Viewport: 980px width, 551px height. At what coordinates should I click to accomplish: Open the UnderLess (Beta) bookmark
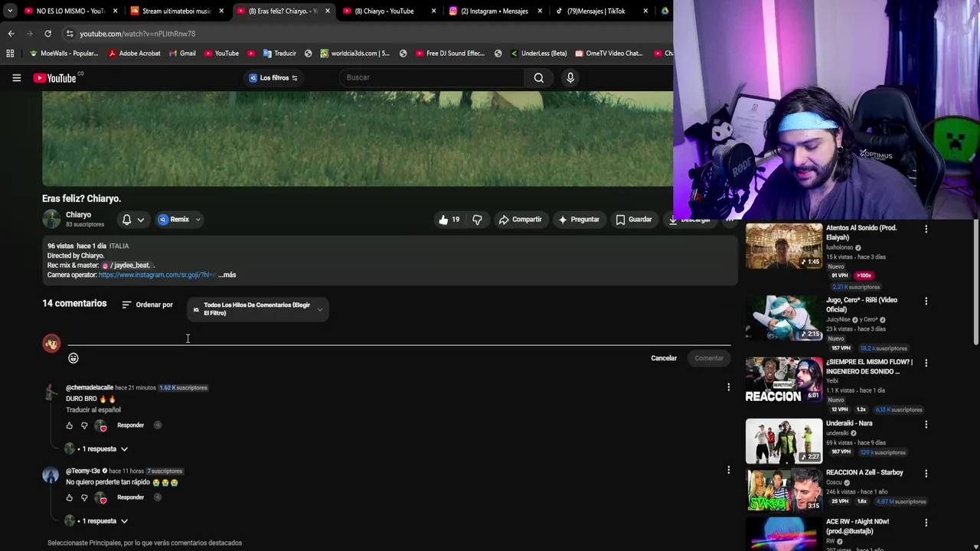click(x=538, y=54)
